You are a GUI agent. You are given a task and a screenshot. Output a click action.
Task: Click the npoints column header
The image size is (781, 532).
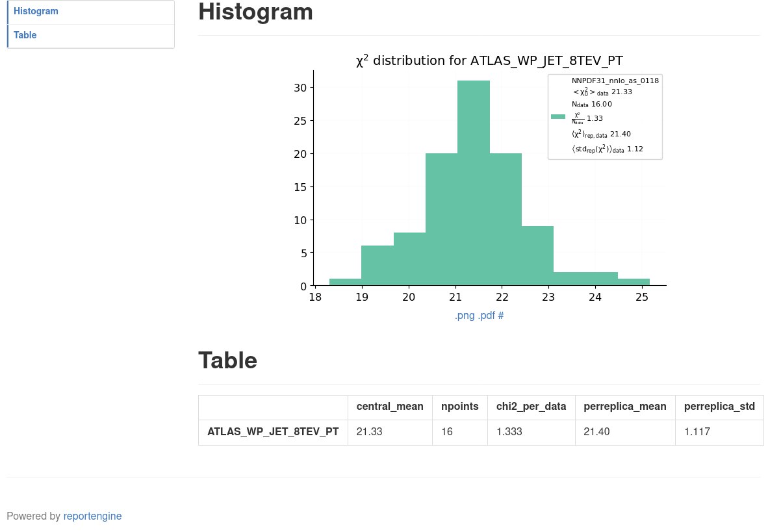(460, 407)
